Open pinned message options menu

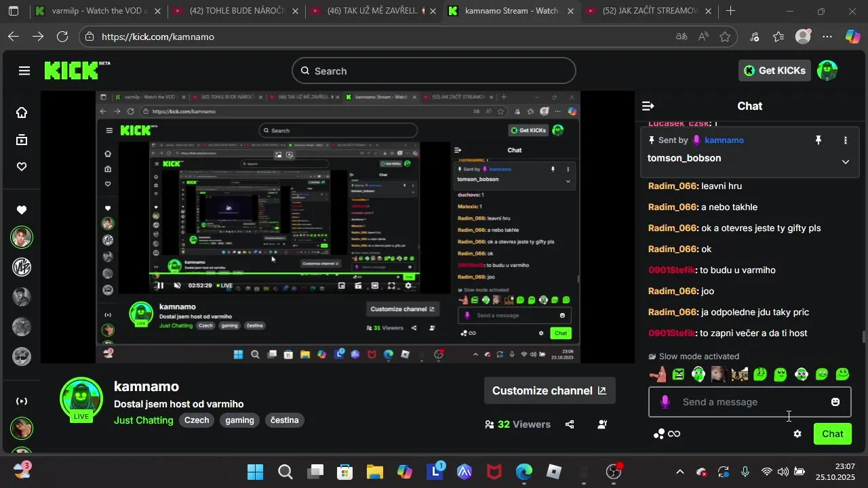coord(846,140)
